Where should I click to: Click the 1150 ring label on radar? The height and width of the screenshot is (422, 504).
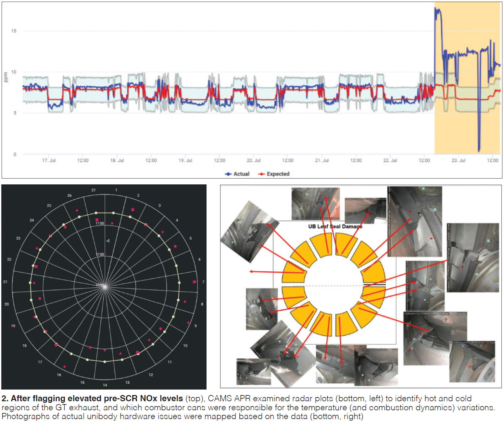[x=100, y=223]
